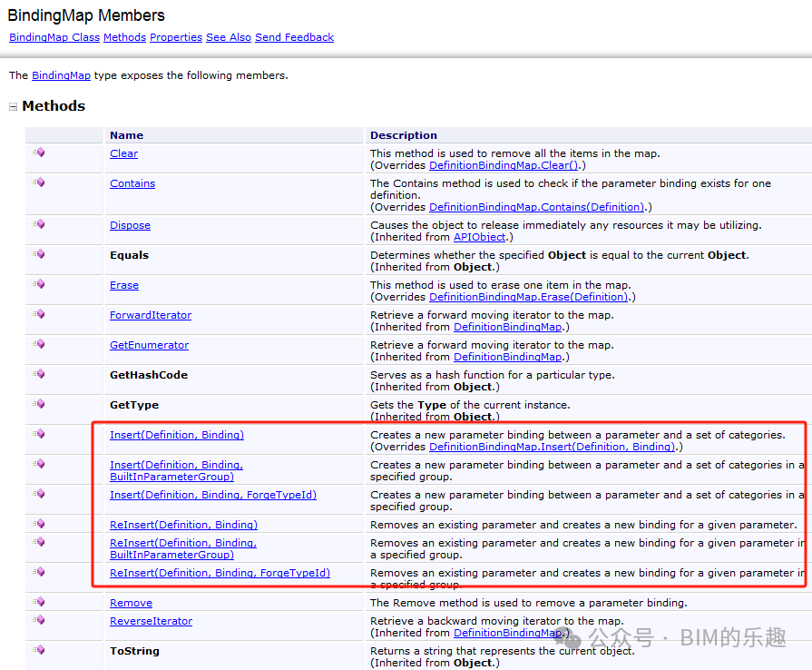The image size is (812, 670).
Task: Open ReInsert(Definition, Binding, ForgeTypeId) link
Action: coord(220,573)
